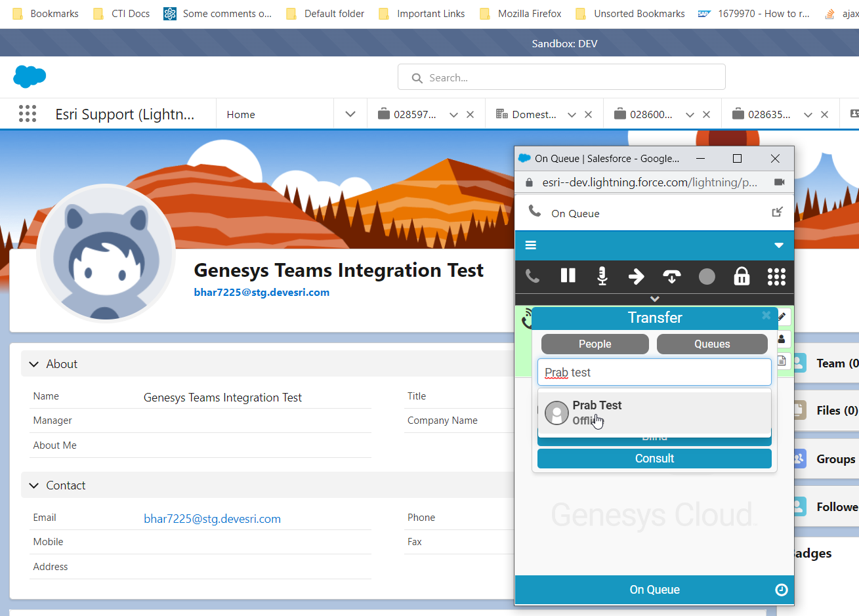Pop out the softphone window icon
The width and height of the screenshot is (859, 616).
click(x=777, y=212)
